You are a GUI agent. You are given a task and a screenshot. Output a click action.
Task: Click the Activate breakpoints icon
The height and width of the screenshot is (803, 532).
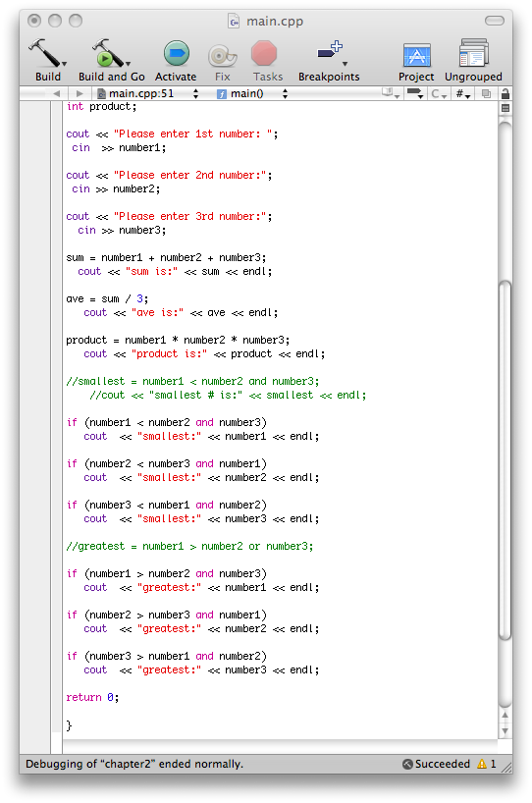(x=176, y=54)
